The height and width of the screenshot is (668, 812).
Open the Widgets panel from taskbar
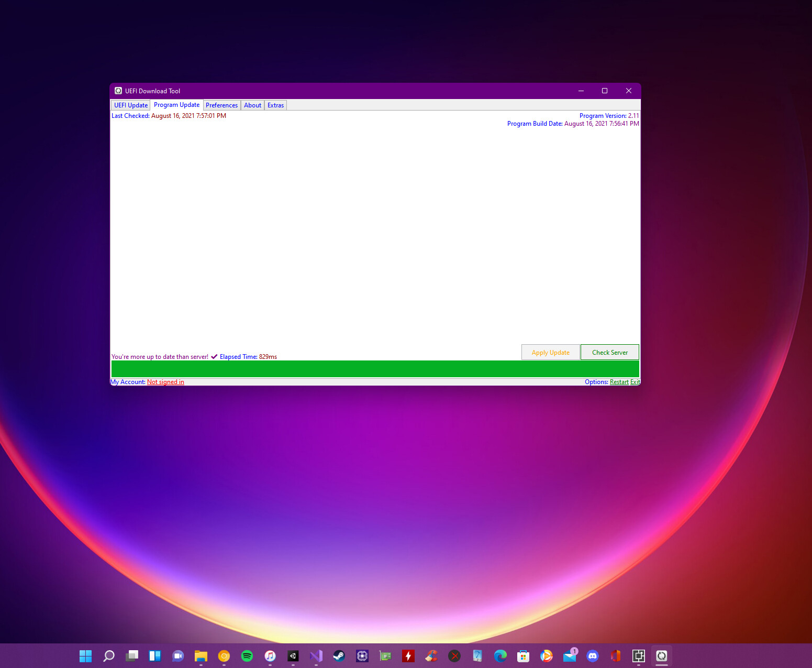155,656
